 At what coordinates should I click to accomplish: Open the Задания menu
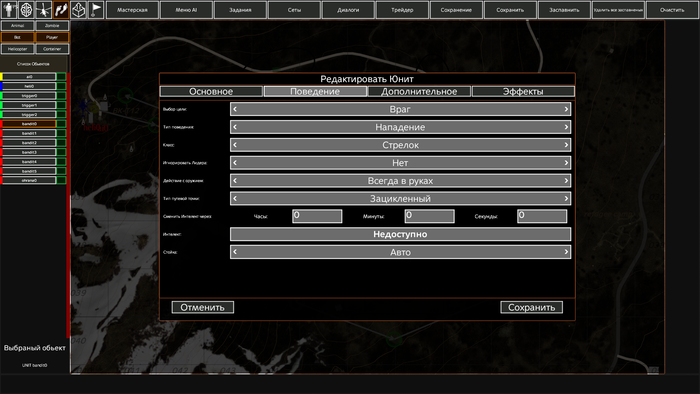click(240, 10)
